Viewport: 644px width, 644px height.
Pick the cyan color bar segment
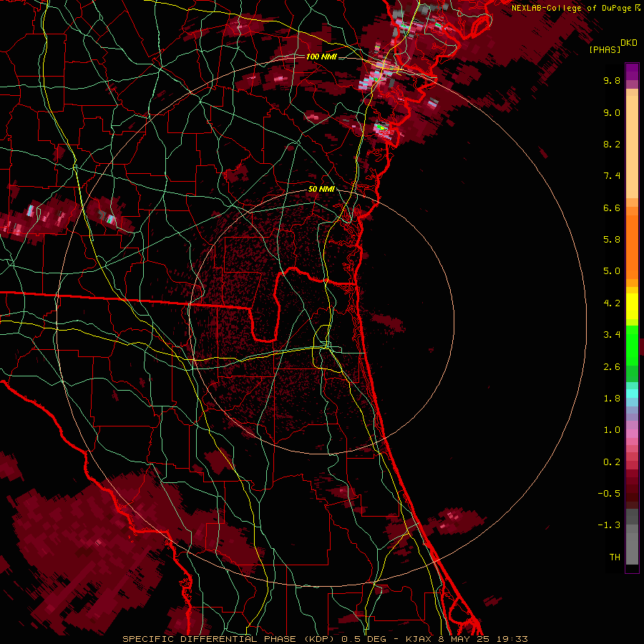click(x=632, y=393)
